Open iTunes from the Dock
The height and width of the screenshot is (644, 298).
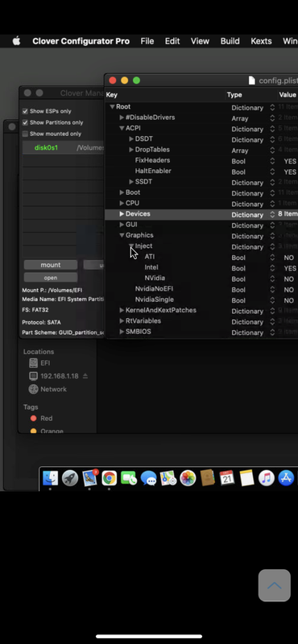[267, 478]
